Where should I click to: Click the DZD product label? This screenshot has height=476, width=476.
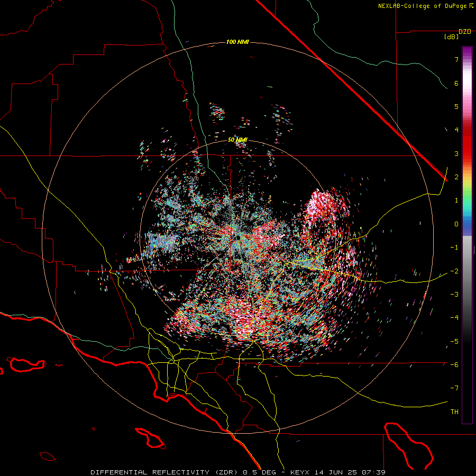465,32
